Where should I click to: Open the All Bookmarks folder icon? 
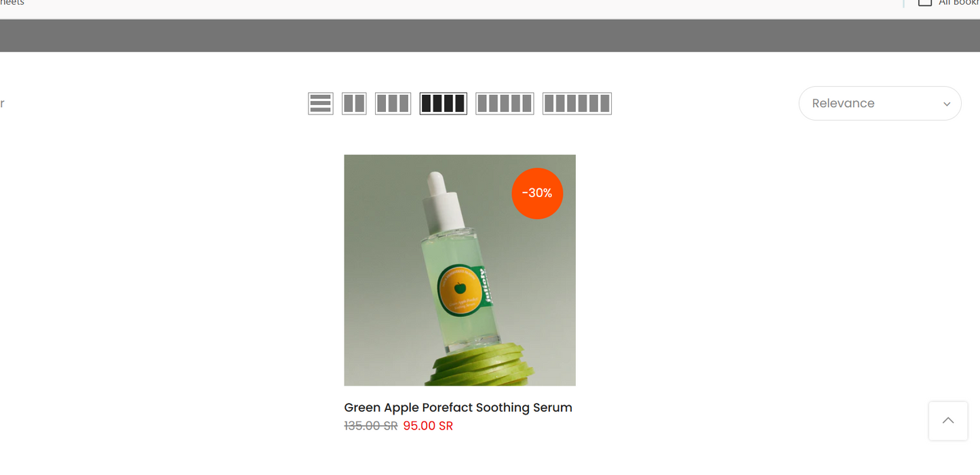pos(925,2)
